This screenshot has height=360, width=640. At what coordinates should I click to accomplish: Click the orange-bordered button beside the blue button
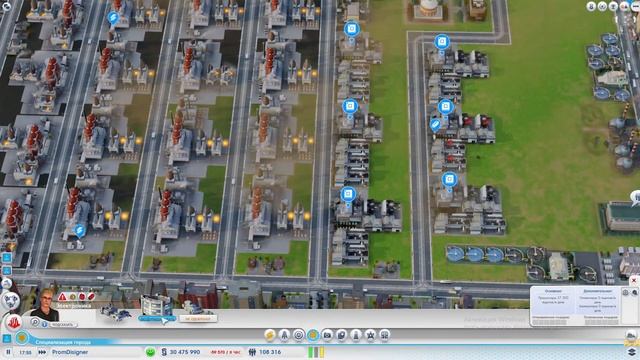pyautogui.click(x=198, y=318)
